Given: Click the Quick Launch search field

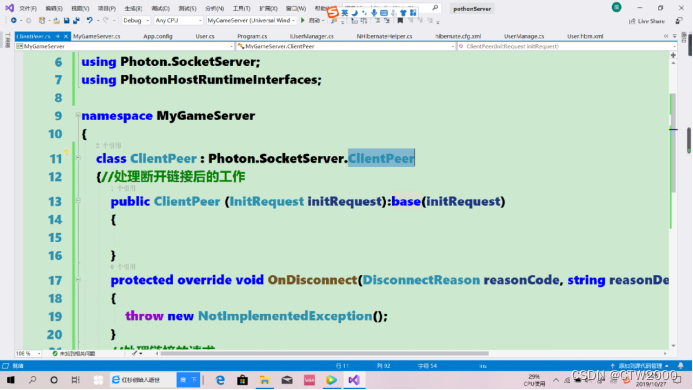Looking at the screenshot, I should (x=392, y=8).
